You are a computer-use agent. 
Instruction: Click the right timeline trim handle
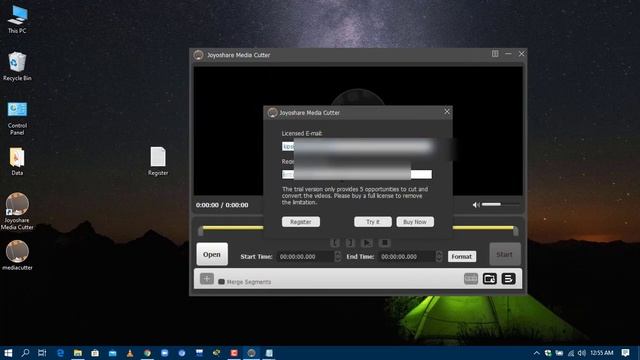coord(516,231)
